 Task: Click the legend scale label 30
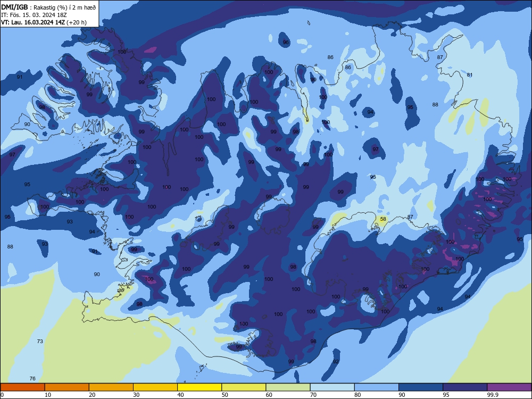[x=136, y=395]
